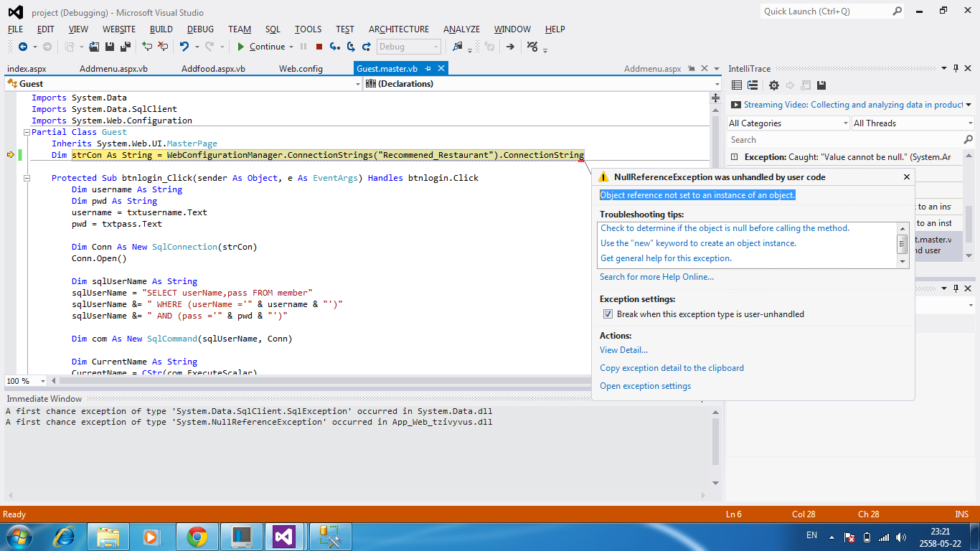Open IntelliTrace settings gear icon
Viewport: 980px width, 551px height.
coord(773,85)
